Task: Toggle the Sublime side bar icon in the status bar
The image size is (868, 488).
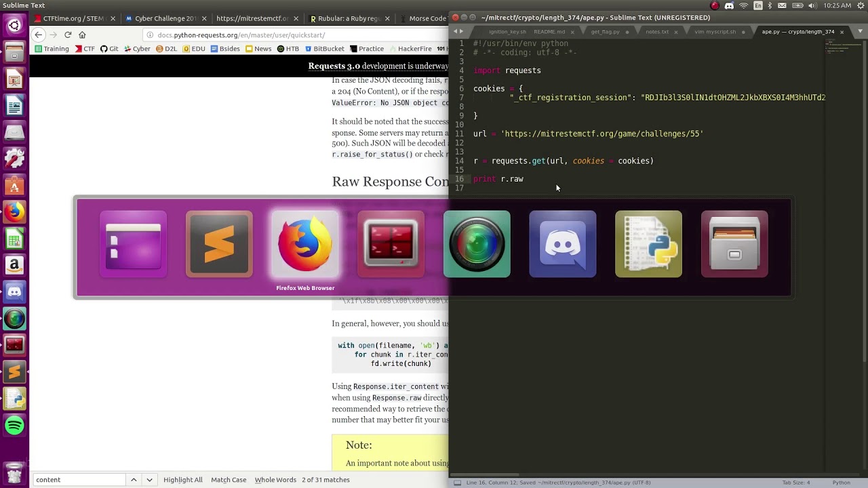Action: click(457, 483)
